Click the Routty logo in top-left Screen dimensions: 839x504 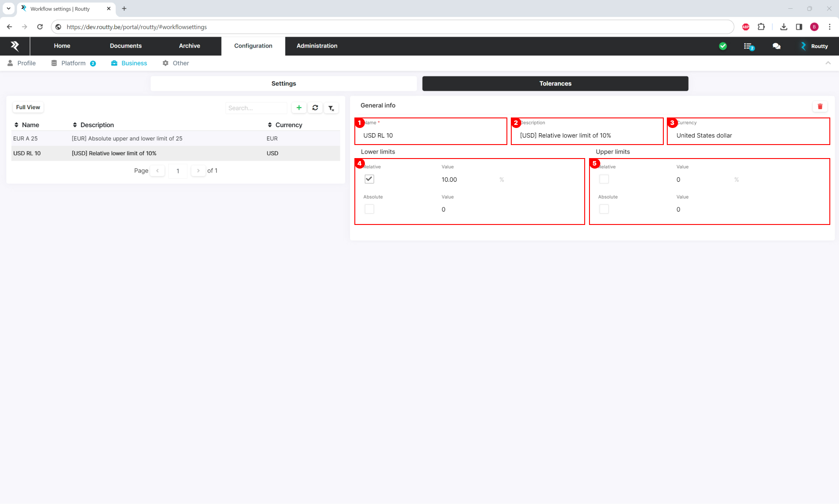click(x=15, y=46)
